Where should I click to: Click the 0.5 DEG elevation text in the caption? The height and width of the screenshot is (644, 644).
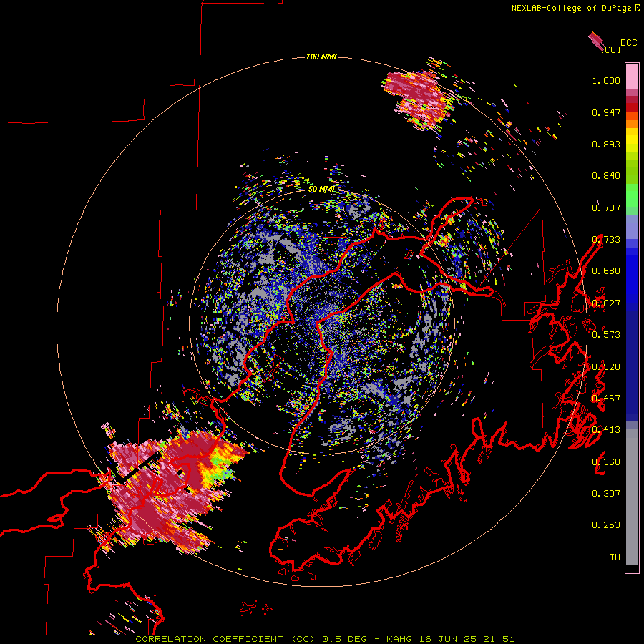pyautogui.click(x=344, y=639)
